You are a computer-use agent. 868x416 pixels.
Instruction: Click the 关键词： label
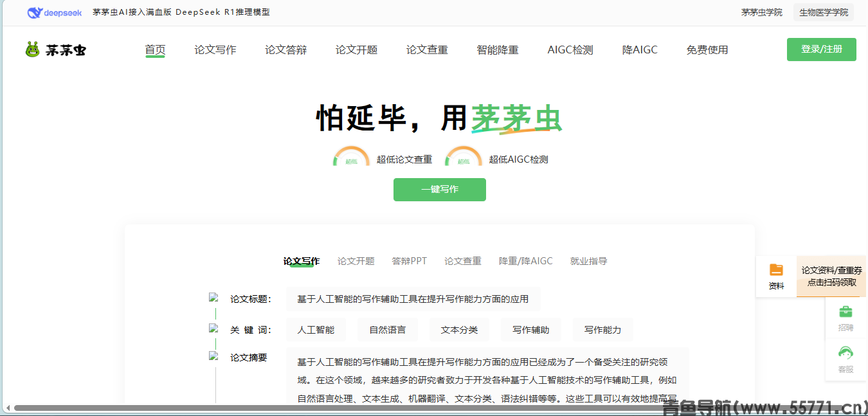[251, 330]
